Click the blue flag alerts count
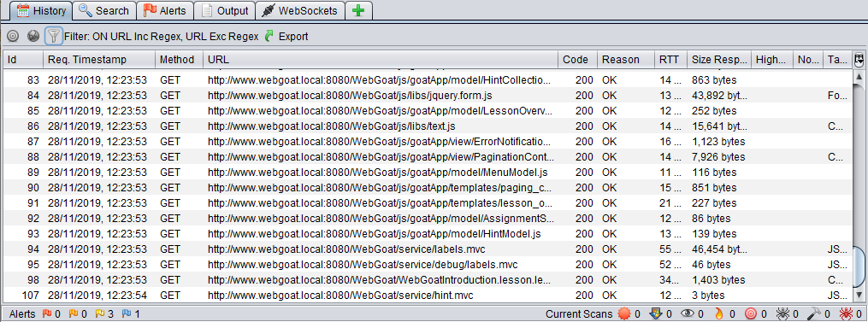This screenshot has height=322, width=868. point(131,314)
